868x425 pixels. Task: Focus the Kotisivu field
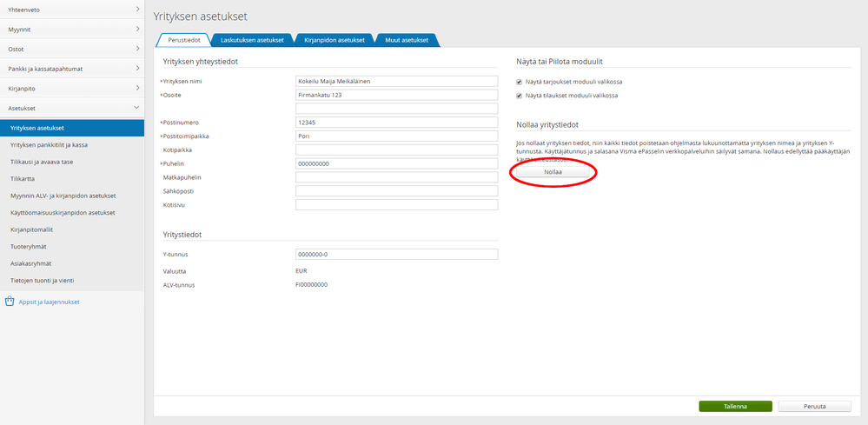click(396, 205)
